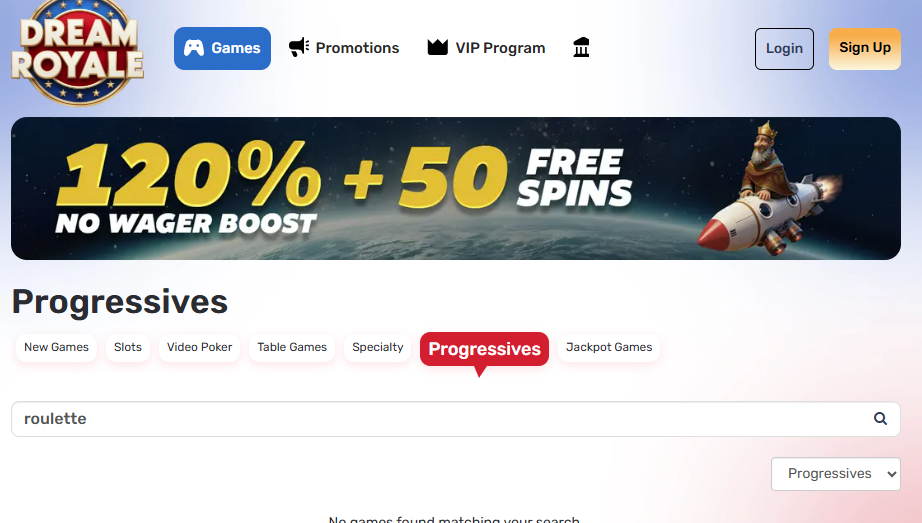Click the dropdown arrow of Progressives select

[891, 474]
